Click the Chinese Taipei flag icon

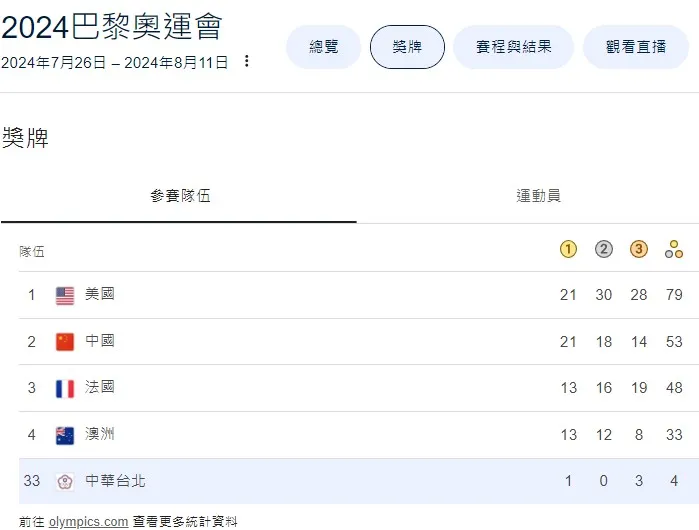65,482
